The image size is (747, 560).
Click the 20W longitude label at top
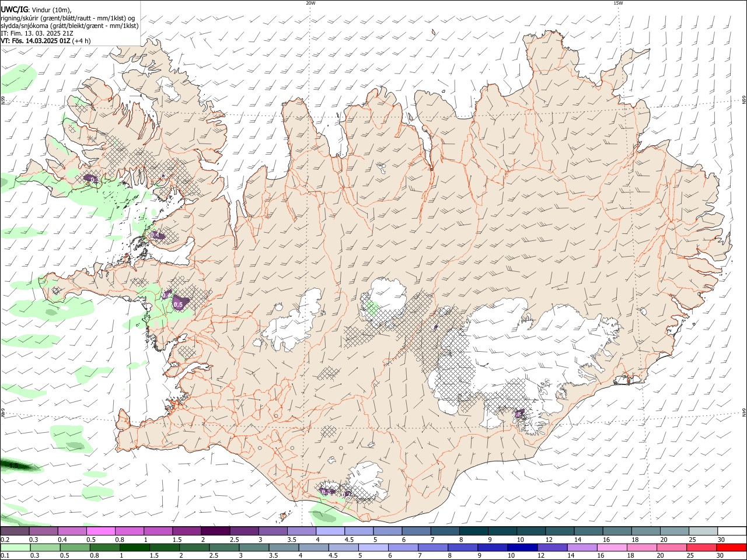pyautogui.click(x=310, y=3)
